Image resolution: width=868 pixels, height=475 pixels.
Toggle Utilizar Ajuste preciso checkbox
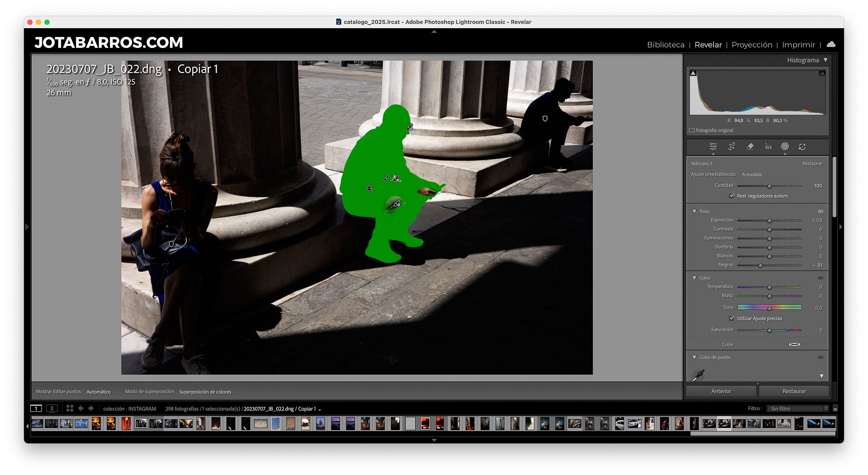732,318
